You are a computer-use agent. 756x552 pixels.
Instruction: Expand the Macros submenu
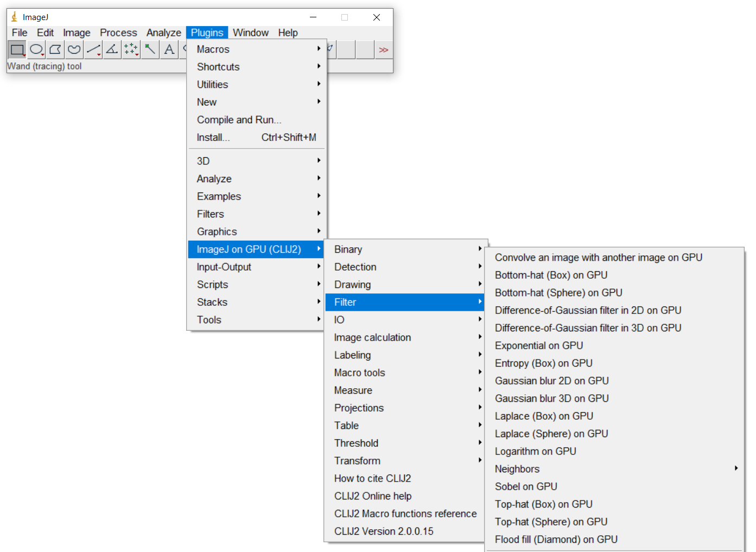click(257, 49)
